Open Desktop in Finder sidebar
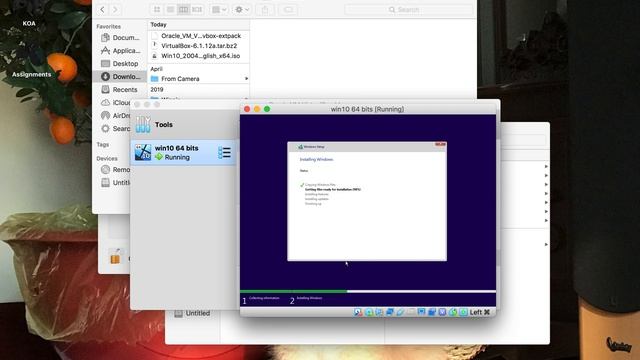Screen dimensions: 640x360 120,64
